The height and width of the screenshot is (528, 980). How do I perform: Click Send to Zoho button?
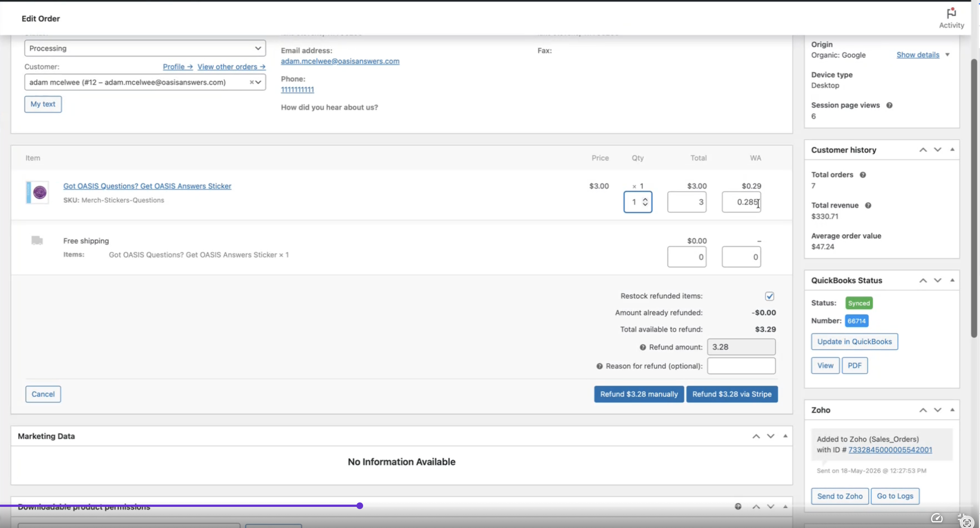click(x=839, y=497)
